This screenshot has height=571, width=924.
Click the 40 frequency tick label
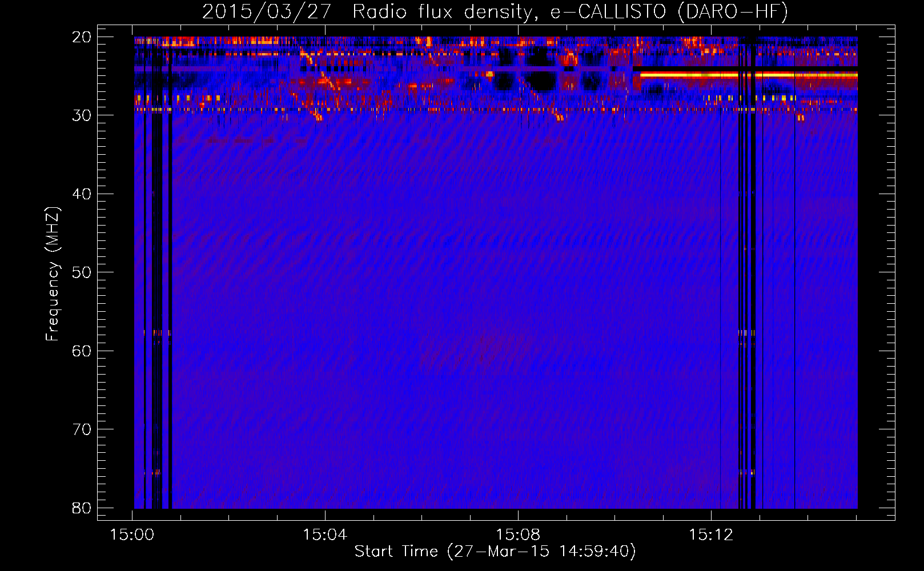tap(82, 194)
